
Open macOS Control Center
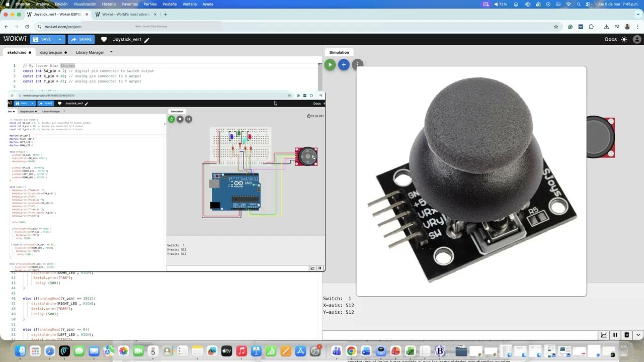coord(589,4)
